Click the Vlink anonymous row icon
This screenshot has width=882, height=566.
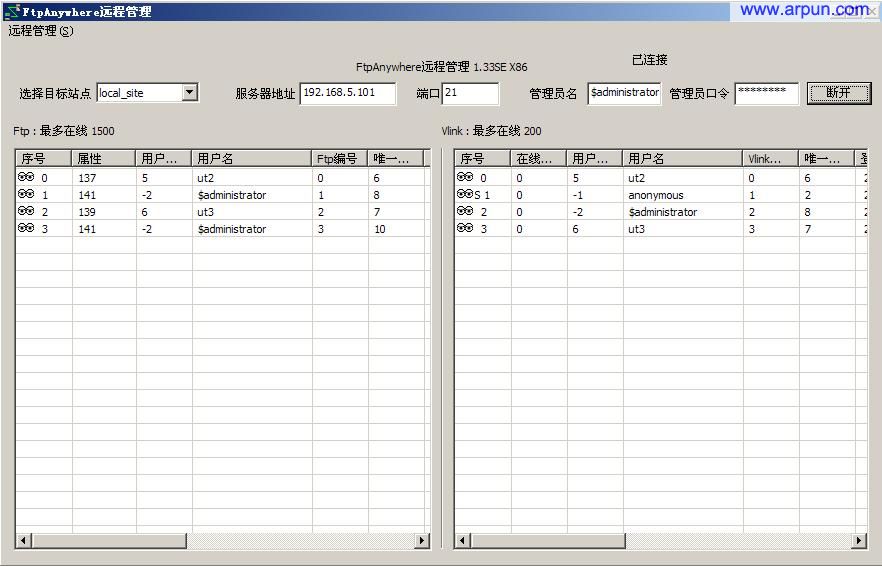coord(465,194)
